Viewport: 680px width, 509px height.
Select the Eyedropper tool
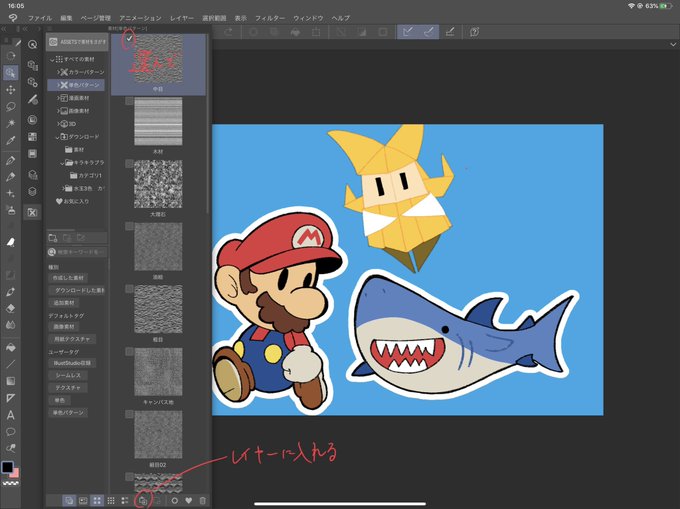point(11,140)
